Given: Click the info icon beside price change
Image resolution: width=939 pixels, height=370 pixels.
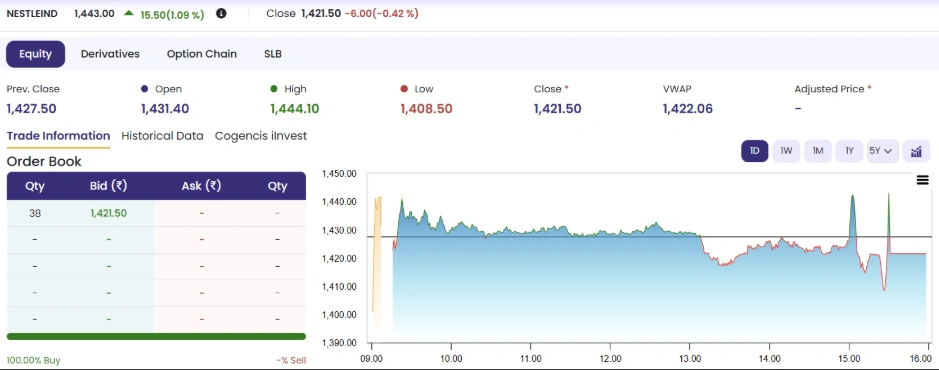Looking at the screenshot, I should click(221, 13).
